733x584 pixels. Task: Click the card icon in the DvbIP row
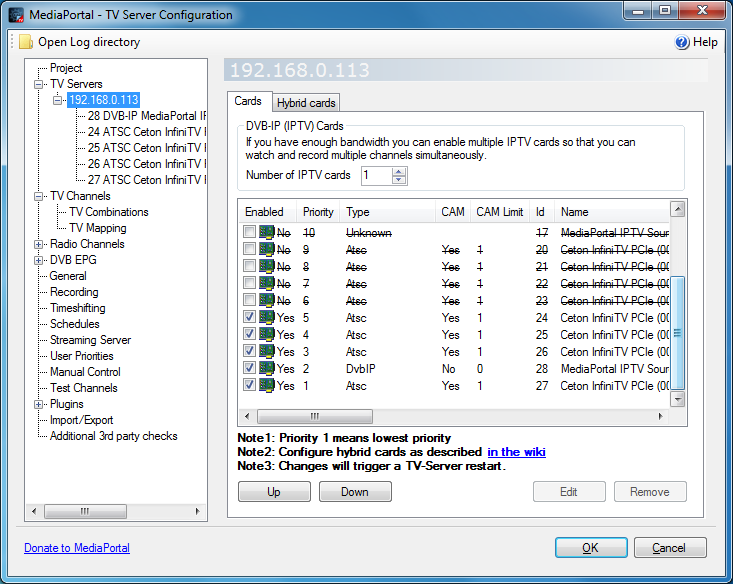point(266,368)
